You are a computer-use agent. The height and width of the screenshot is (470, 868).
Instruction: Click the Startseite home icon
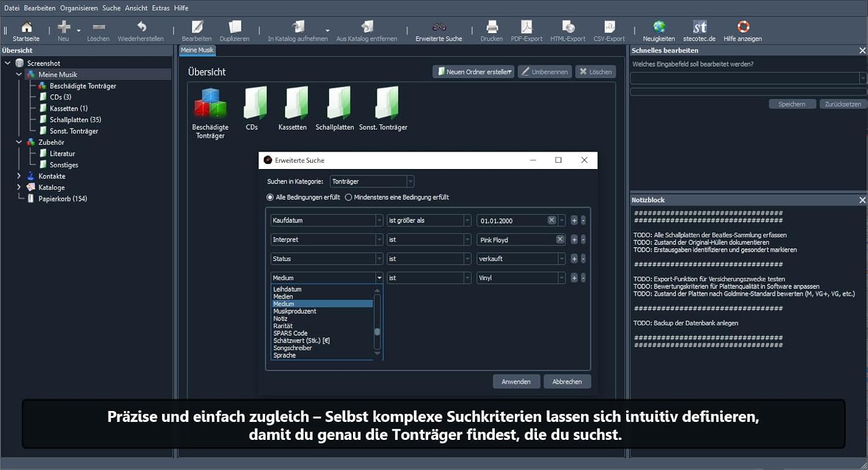point(26,27)
